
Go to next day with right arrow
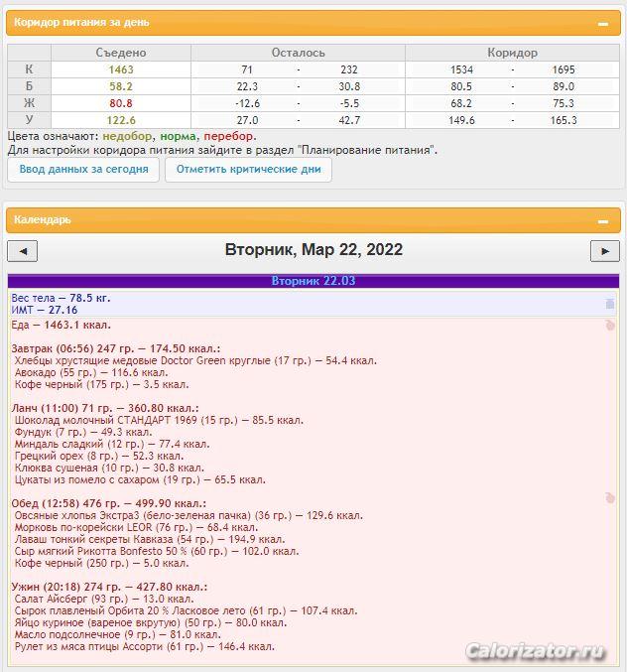tap(604, 251)
